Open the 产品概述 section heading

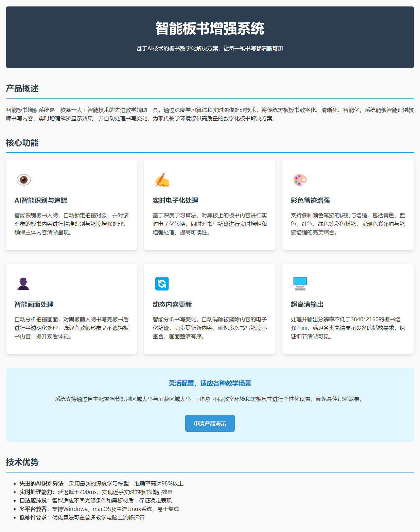point(22,88)
